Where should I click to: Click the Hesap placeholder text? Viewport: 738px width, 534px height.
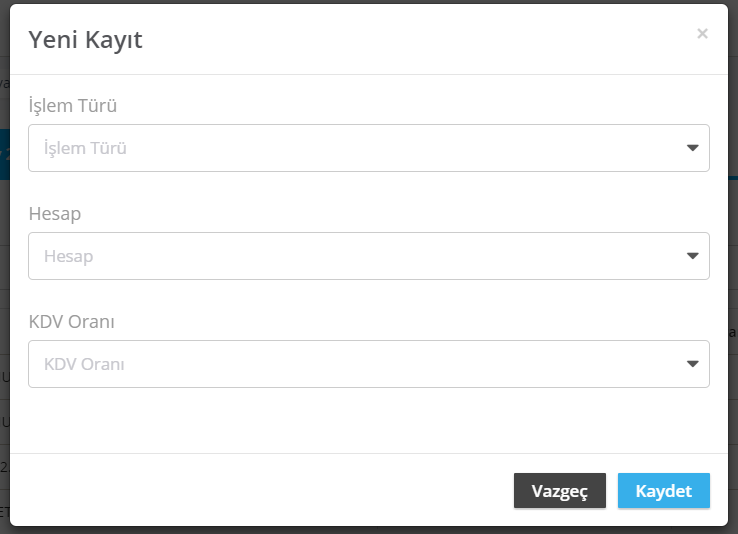coord(69,256)
